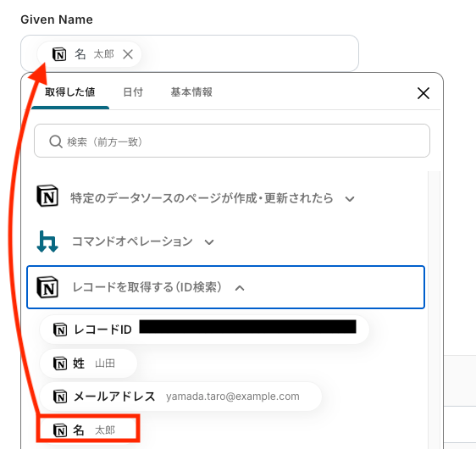Click the Notion icon on the listed 名 chip
The image size is (476, 449).
pyautogui.click(x=60, y=430)
